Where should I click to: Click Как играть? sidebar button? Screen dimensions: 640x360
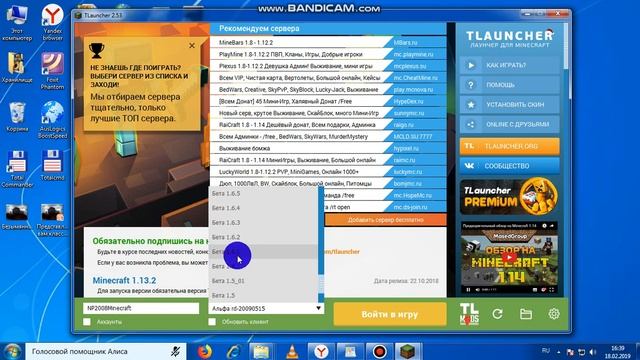click(x=509, y=65)
